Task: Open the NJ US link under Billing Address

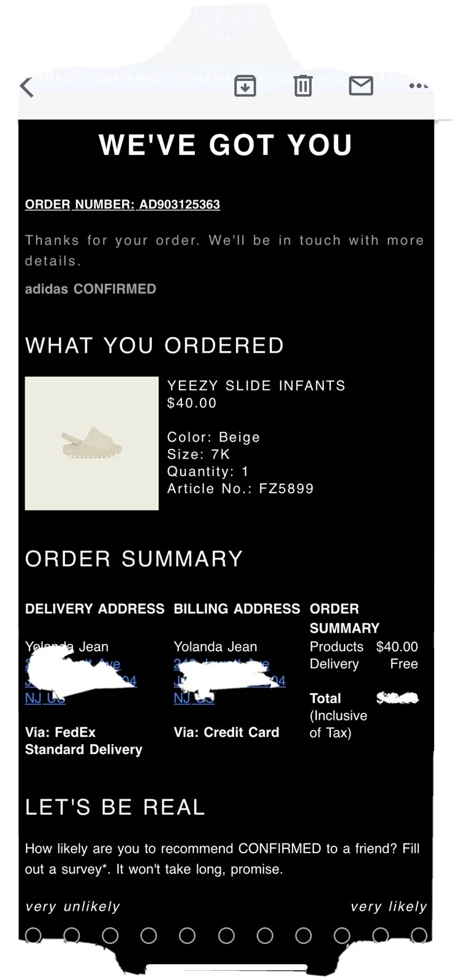Action: [x=193, y=698]
